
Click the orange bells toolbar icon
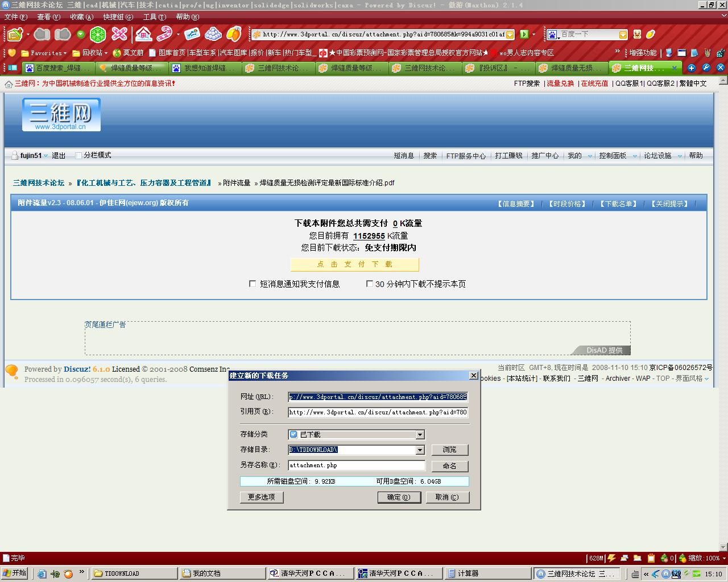[x=234, y=35]
